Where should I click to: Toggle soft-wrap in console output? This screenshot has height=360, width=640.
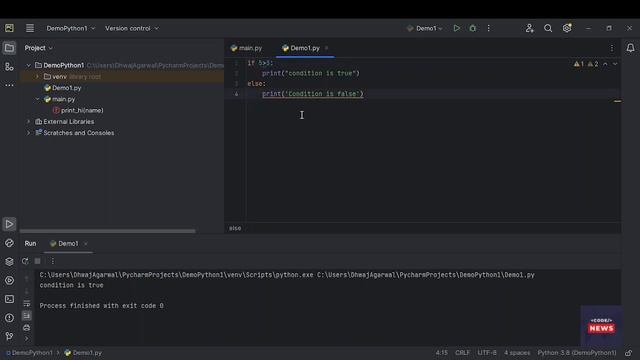pyautogui.click(x=27, y=303)
